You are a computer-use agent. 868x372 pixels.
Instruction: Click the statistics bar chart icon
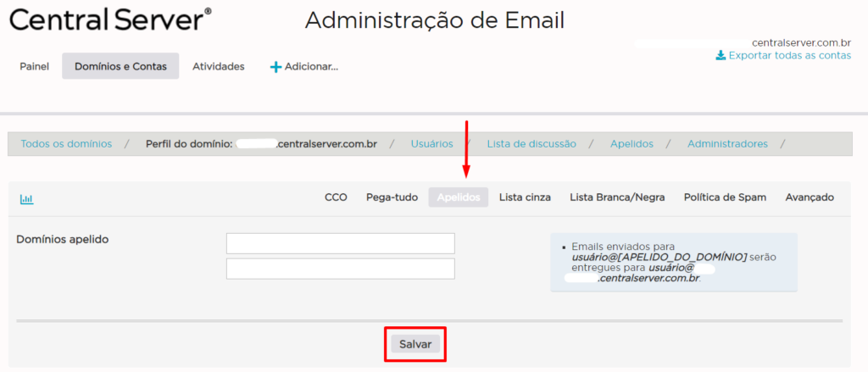click(x=26, y=199)
